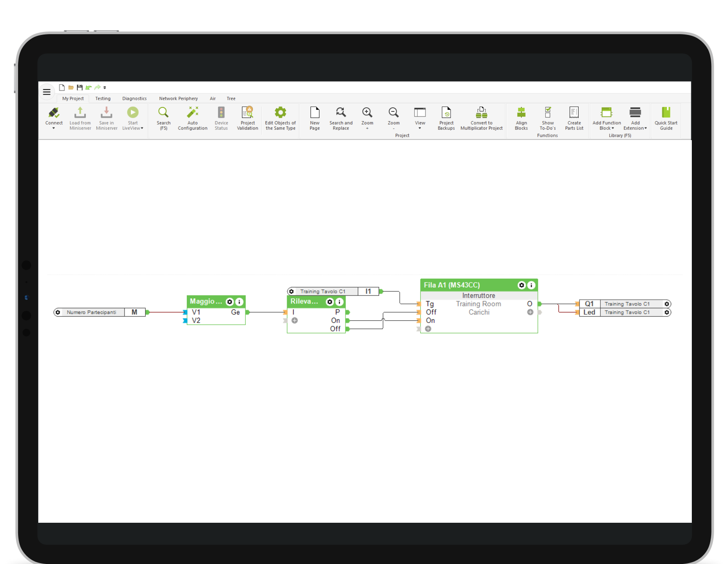The height and width of the screenshot is (564, 728).
Task: Open Edit Objects of the Same Type
Action: (x=280, y=118)
